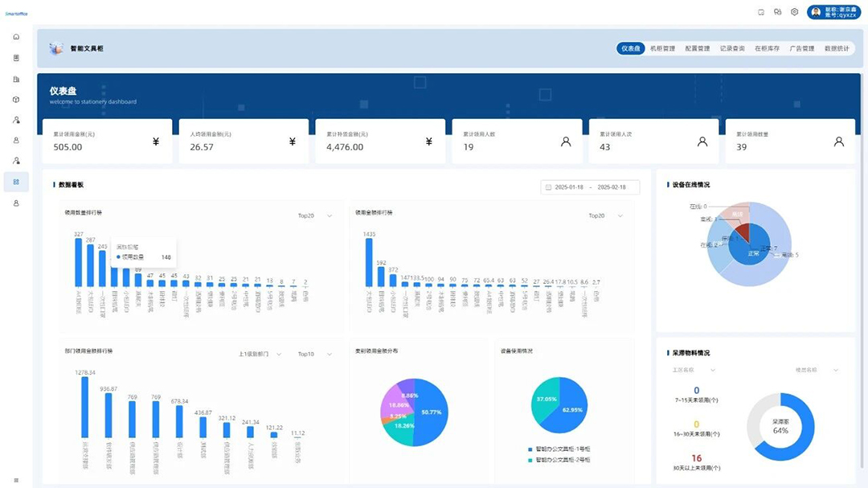Open settings via the top-right gear icon
Screen dimensions: 868x488
[x=794, y=12]
